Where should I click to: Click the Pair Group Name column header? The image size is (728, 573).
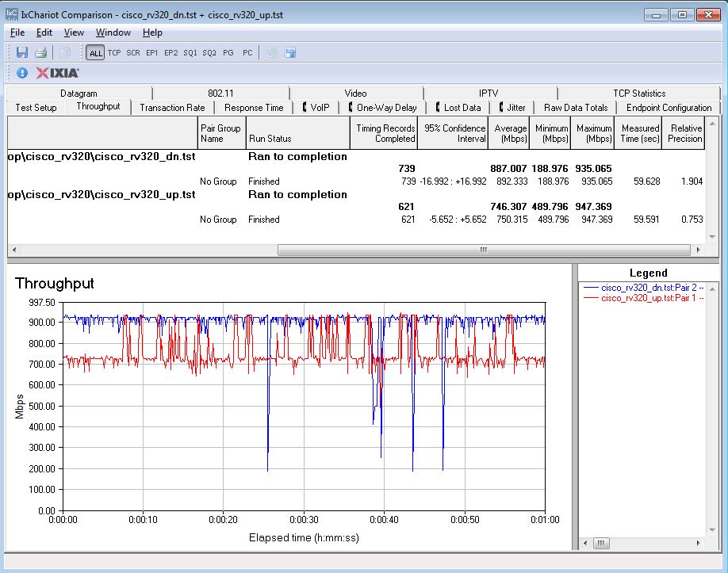pyautogui.click(x=221, y=133)
